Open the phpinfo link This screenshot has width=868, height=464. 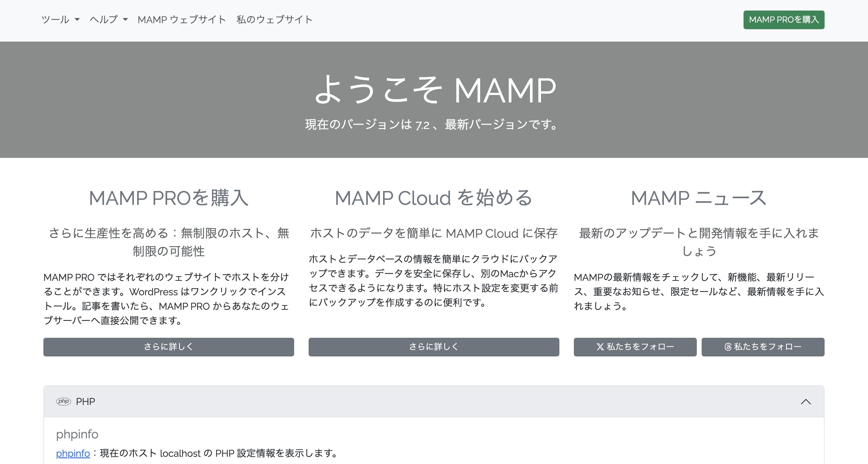coord(73,453)
